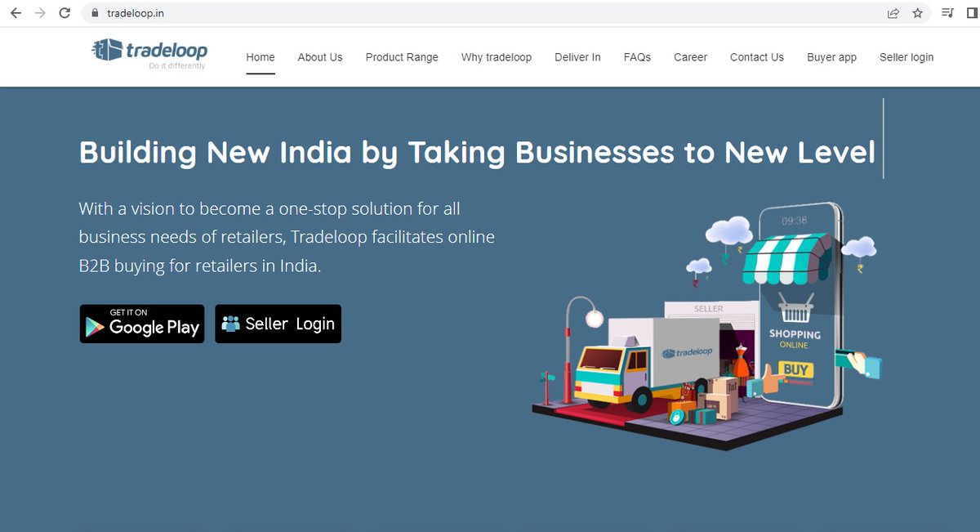The height and width of the screenshot is (532, 980).
Task: Bookmark this page with the star icon
Action: point(917,13)
